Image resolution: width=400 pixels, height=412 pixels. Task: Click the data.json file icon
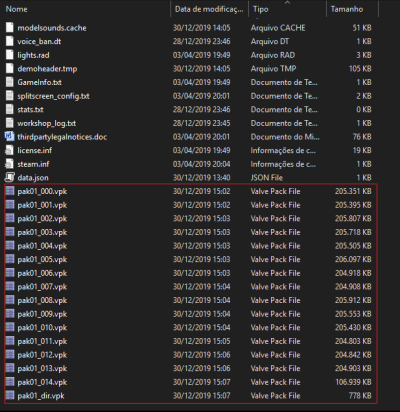pos(10,177)
